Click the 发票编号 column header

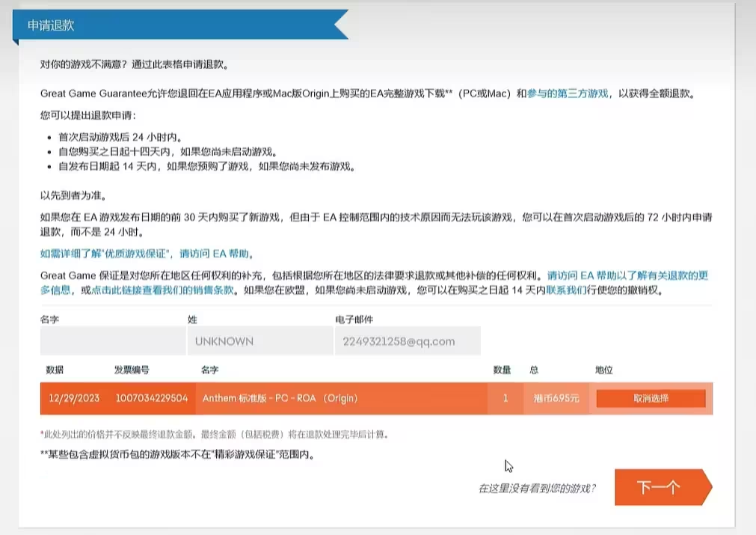coord(132,370)
